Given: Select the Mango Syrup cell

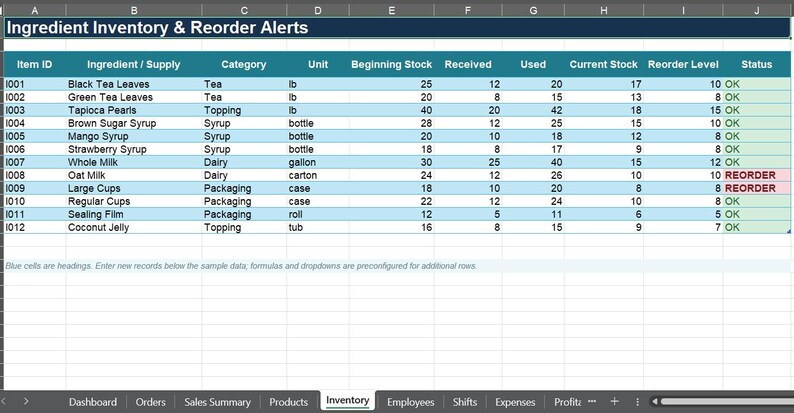Looking at the screenshot, I should pos(134,136).
